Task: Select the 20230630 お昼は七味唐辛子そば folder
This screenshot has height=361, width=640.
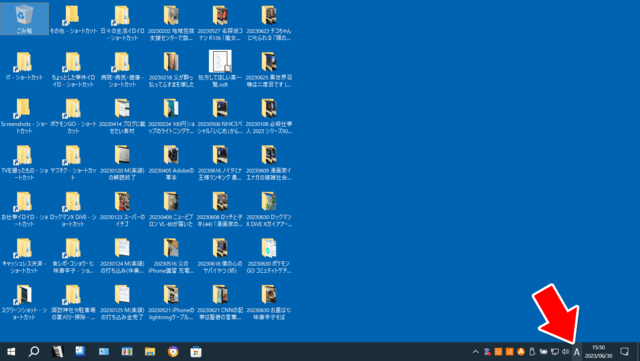Action: click(269, 302)
